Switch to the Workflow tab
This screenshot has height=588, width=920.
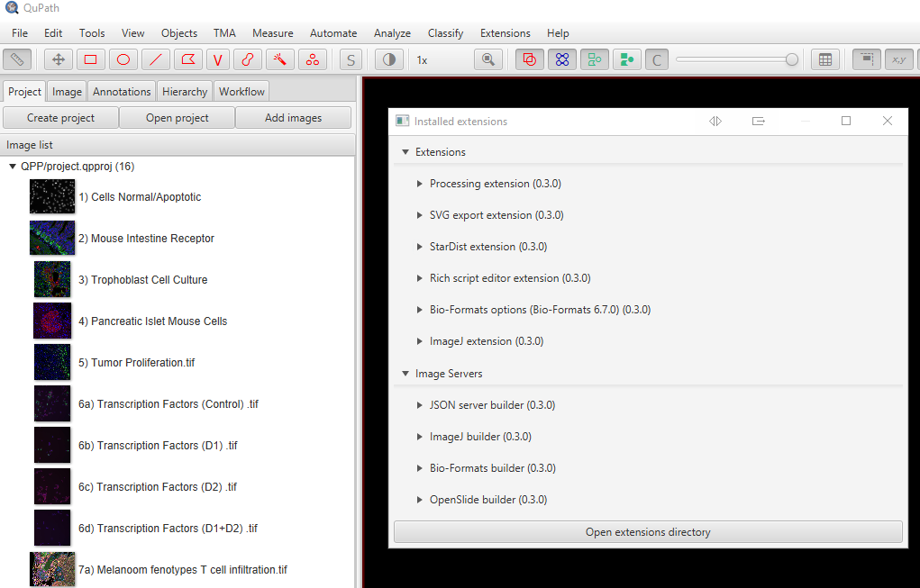click(241, 92)
